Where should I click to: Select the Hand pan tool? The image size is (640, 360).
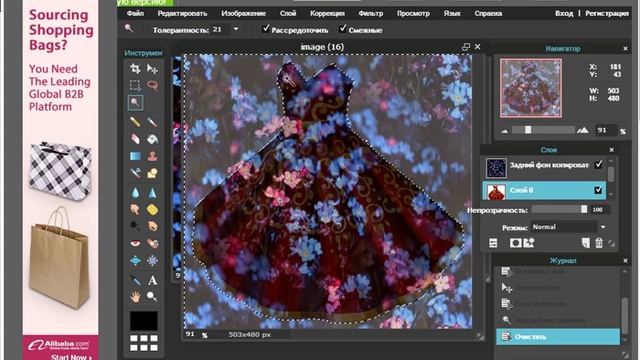point(135,296)
